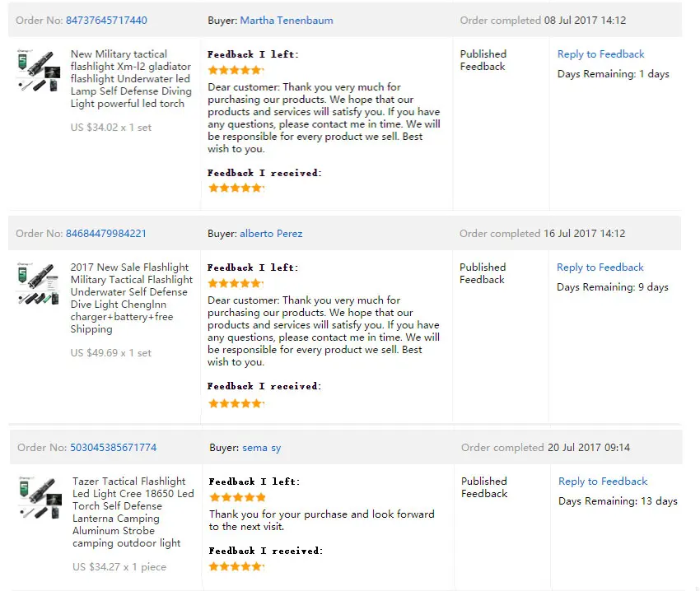
Task: Open 2017 New Sale Flashlight product title
Action: [x=131, y=298]
